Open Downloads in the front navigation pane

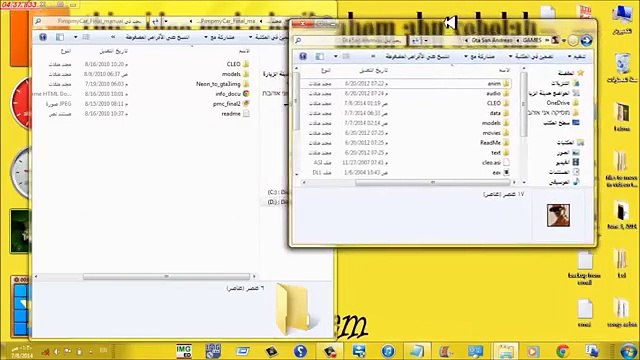click(565, 83)
